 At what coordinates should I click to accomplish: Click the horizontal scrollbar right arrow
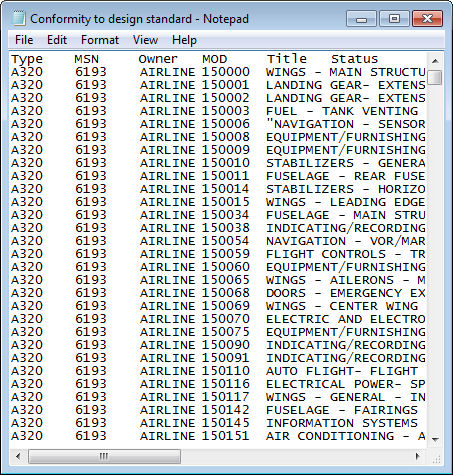pyautogui.click(x=417, y=456)
